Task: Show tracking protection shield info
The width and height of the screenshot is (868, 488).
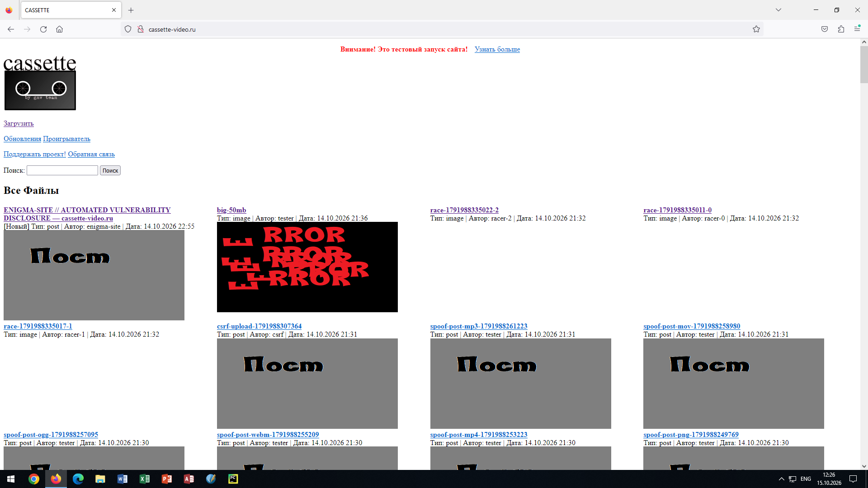Action: pyautogui.click(x=128, y=29)
